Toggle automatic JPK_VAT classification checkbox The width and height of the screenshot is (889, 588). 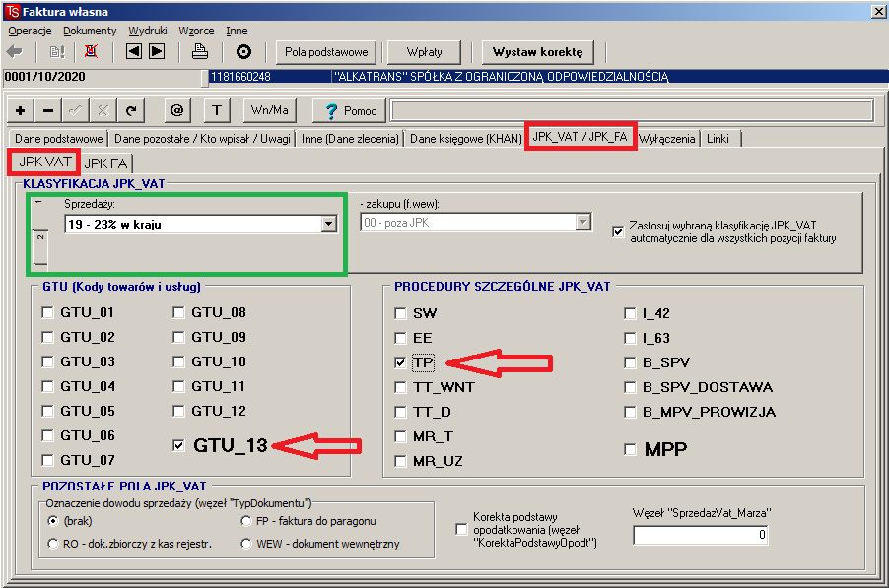coord(618,231)
